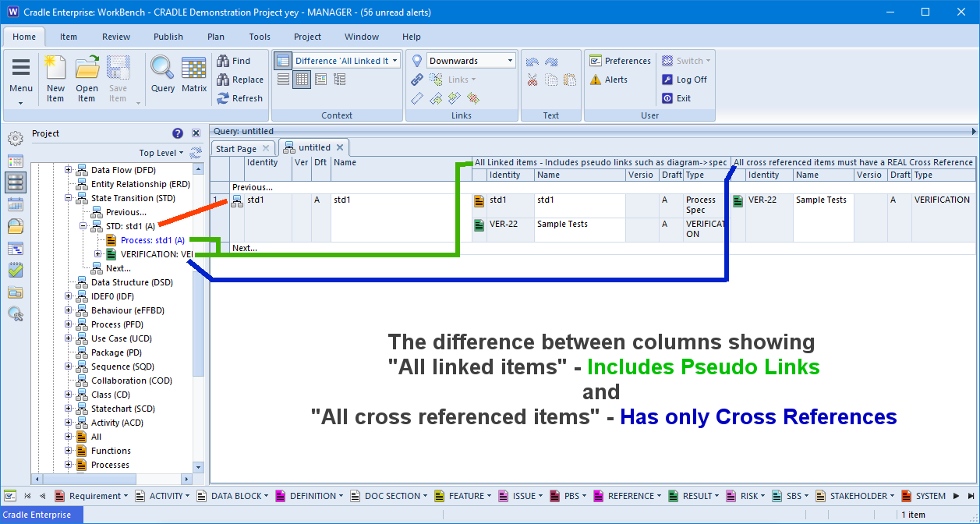Refresh the current query results
Screen dimensions: 980x524
tap(240, 98)
